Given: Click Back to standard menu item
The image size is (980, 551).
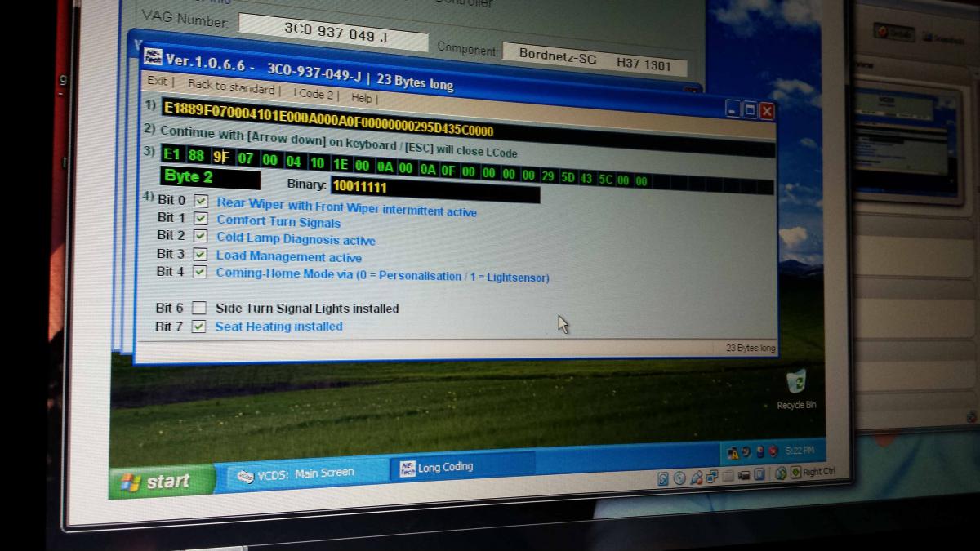Looking at the screenshot, I should point(231,87).
